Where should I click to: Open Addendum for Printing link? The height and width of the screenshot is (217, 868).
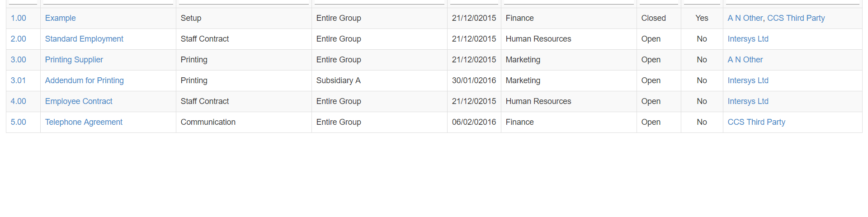85,80
